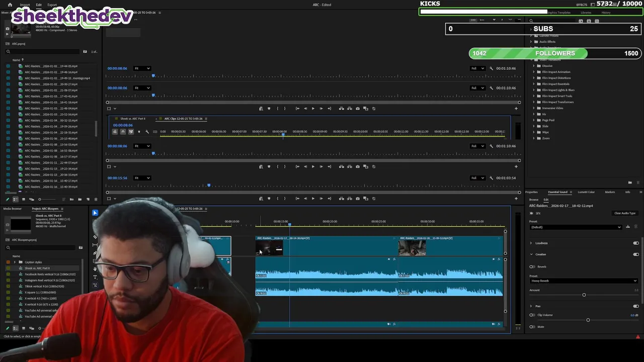Open the Markers panel tab

click(x=610, y=192)
